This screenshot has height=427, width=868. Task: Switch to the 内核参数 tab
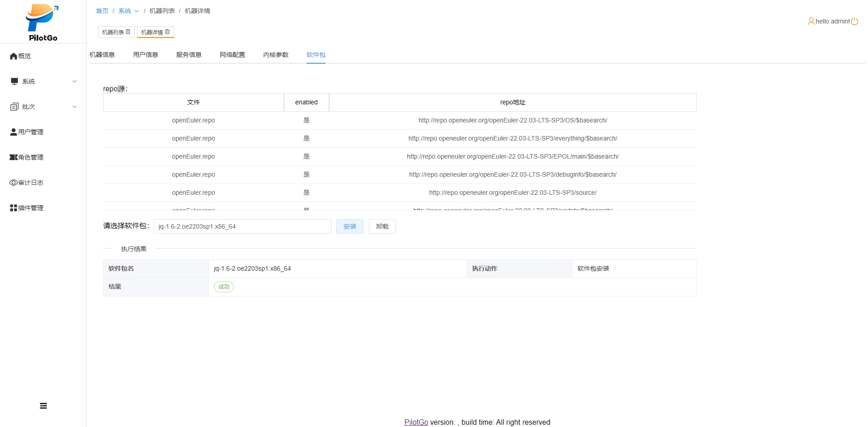pyautogui.click(x=276, y=55)
